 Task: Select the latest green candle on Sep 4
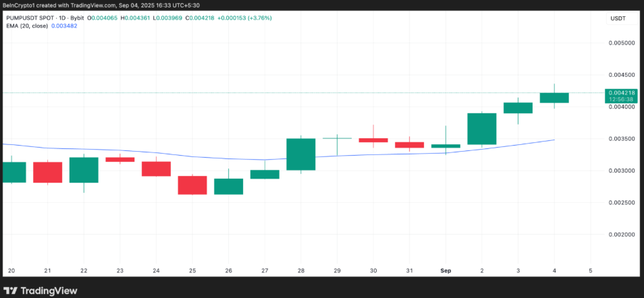[554, 98]
